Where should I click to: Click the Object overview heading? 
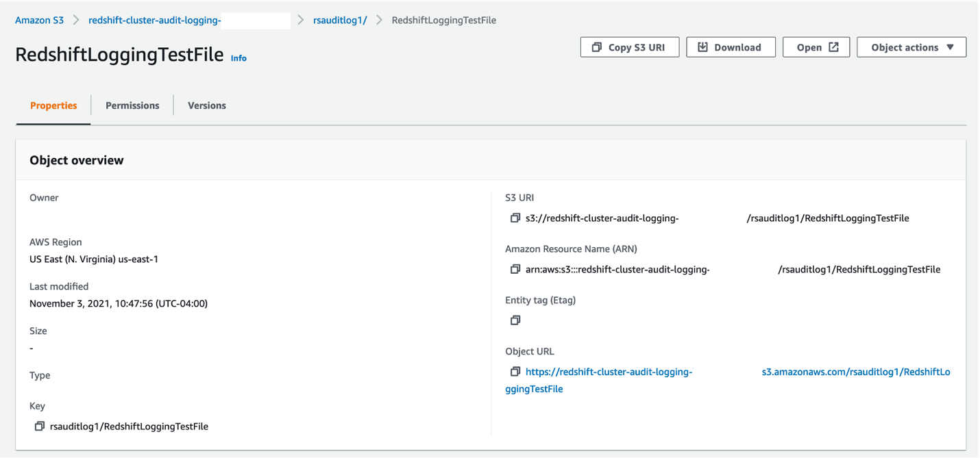77,160
